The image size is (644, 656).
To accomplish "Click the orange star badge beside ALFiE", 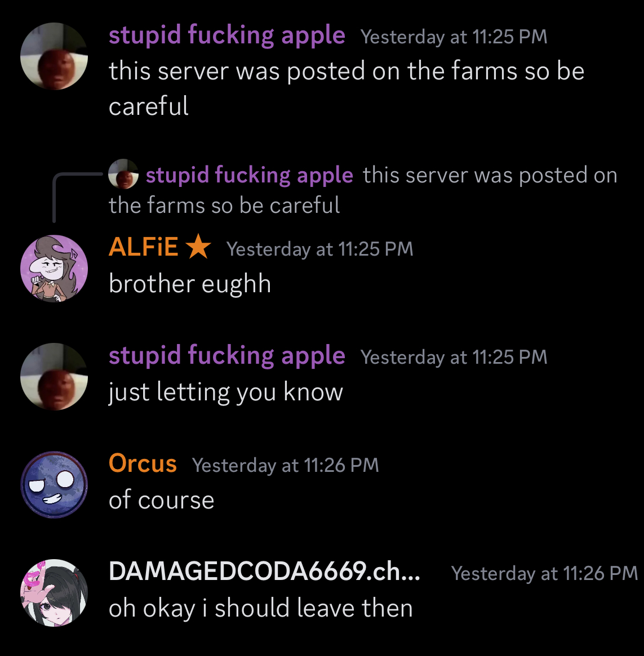I will (198, 247).
